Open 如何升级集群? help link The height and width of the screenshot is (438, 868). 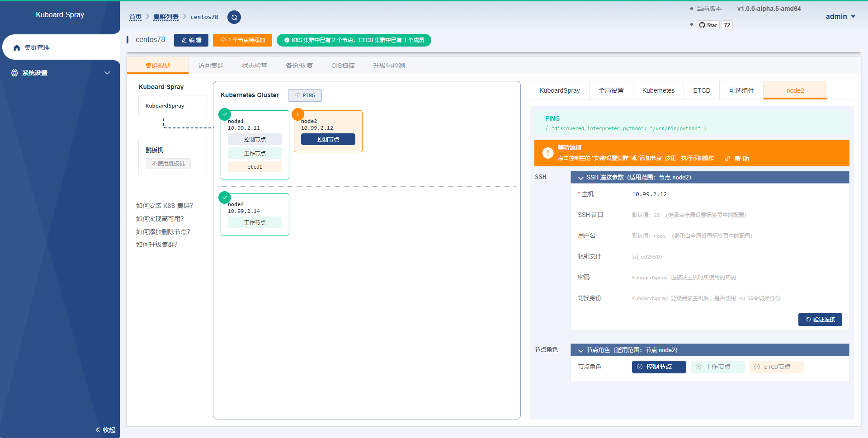157,245
